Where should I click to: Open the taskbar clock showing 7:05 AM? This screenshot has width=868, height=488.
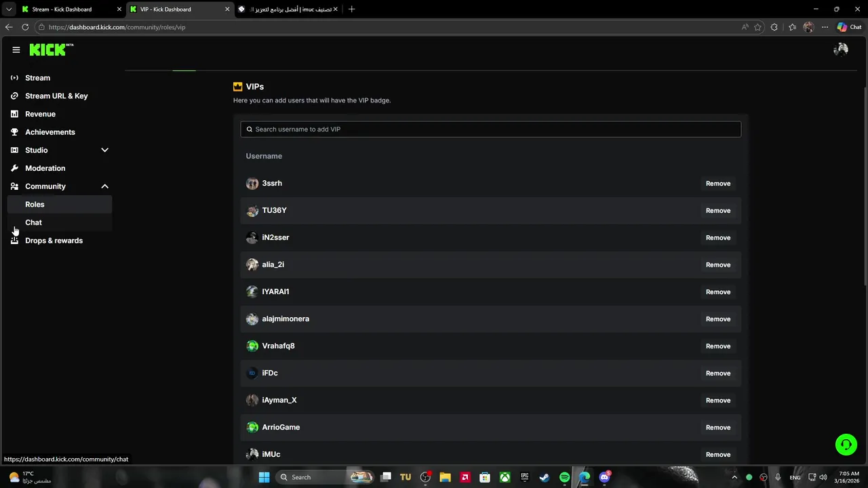848,477
